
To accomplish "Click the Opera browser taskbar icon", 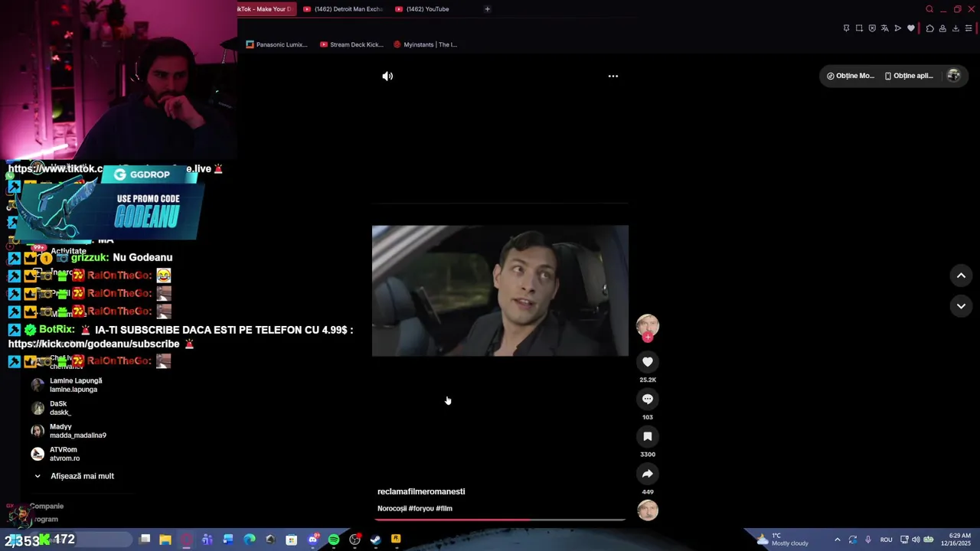I will [187, 540].
